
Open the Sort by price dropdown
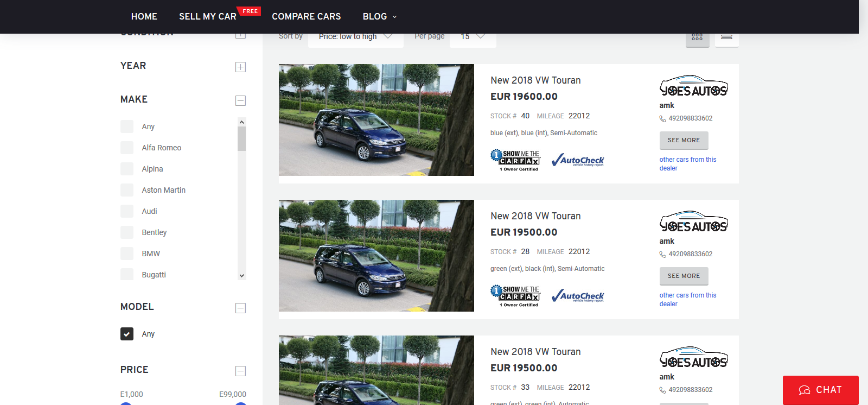[x=355, y=36]
